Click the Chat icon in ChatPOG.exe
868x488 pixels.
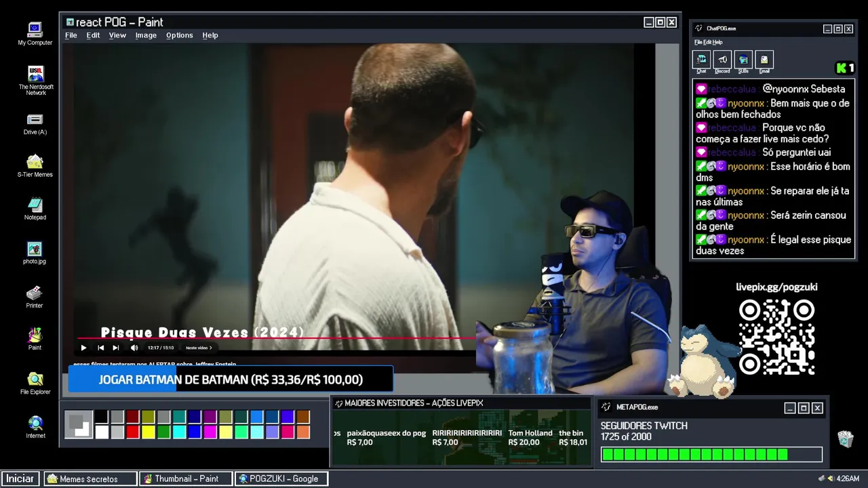click(701, 60)
